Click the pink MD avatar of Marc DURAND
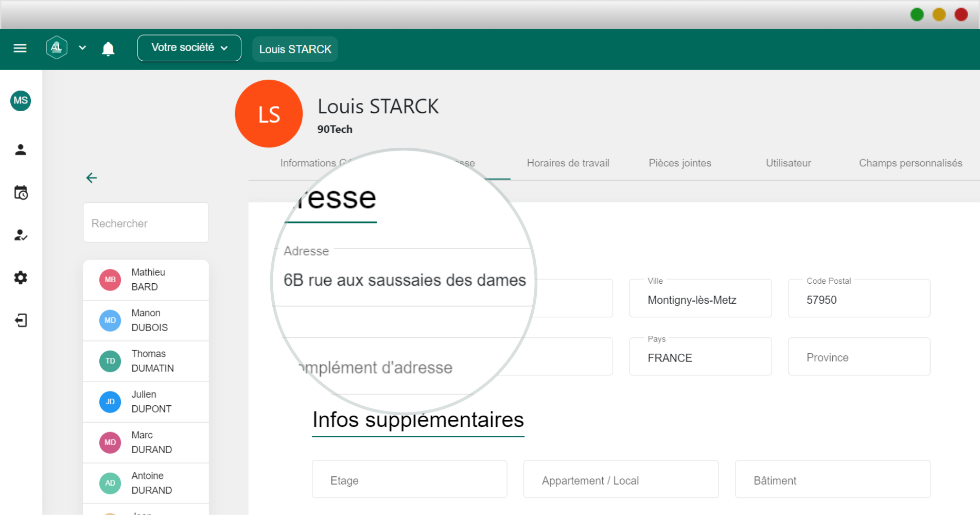Image resolution: width=980 pixels, height=515 pixels. 110,442
